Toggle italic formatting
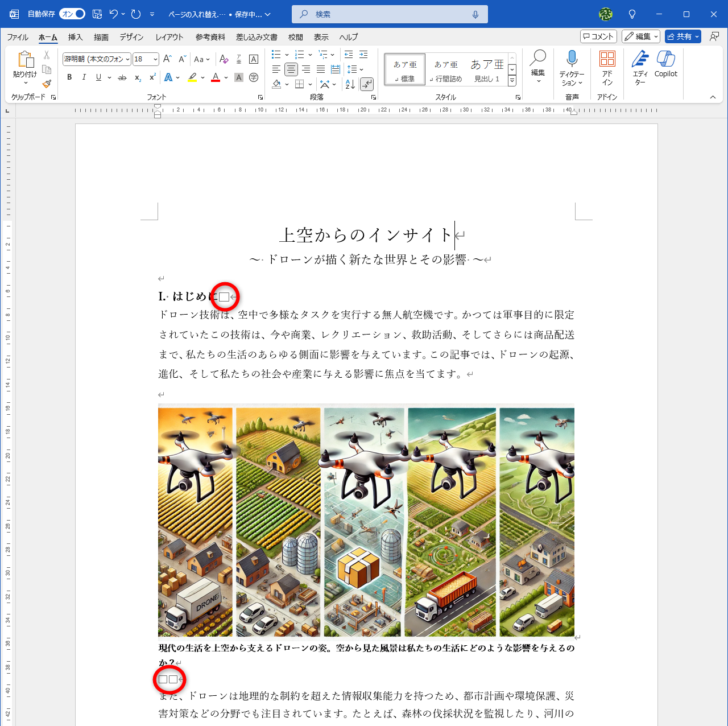This screenshot has width=728, height=726. [x=84, y=77]
